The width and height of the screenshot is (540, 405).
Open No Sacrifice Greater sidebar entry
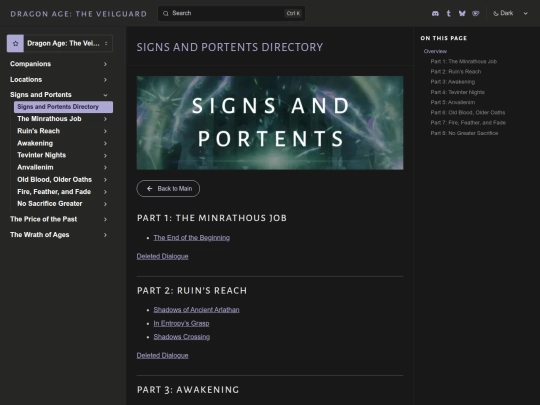pos(50,204)
